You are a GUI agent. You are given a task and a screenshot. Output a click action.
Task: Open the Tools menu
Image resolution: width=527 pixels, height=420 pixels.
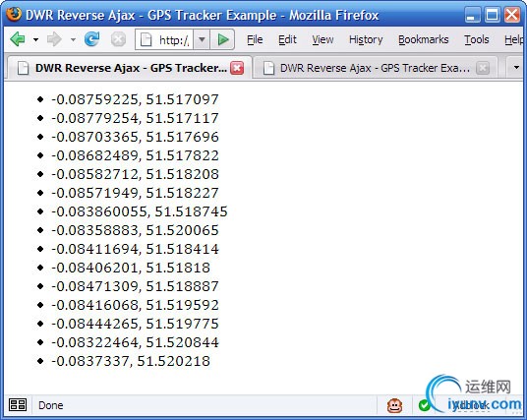tap(477, 39)
